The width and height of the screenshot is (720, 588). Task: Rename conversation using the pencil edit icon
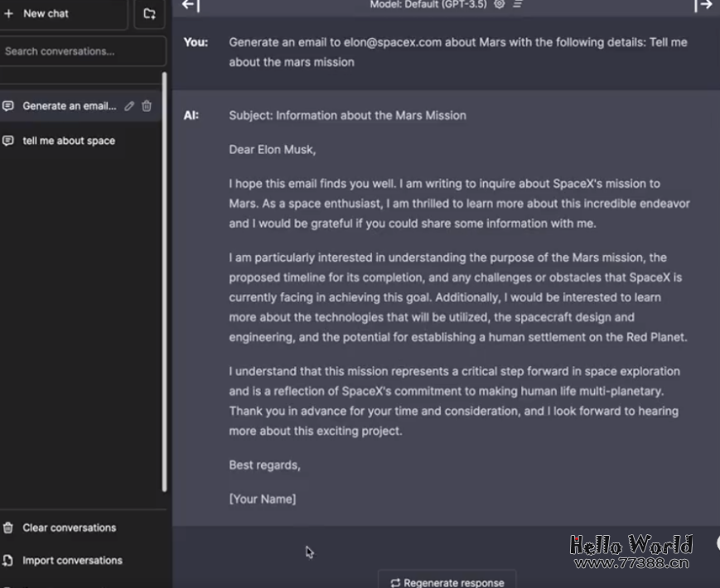tap(129, 106)
